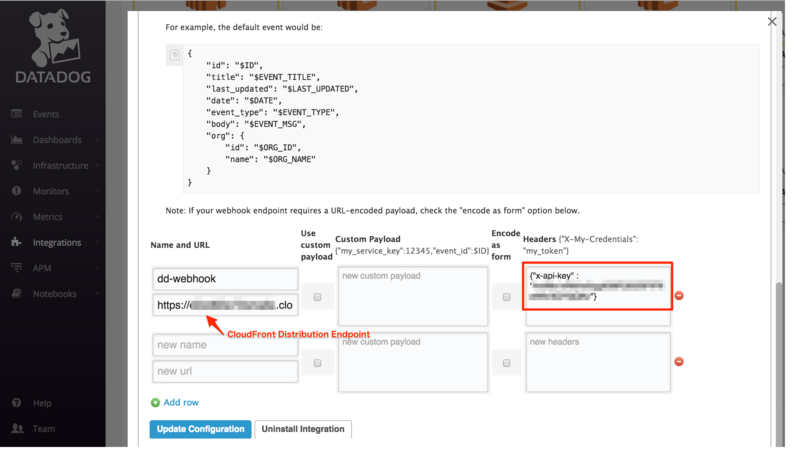
Task: Click Update Configuration button
Action: [201, 429]
